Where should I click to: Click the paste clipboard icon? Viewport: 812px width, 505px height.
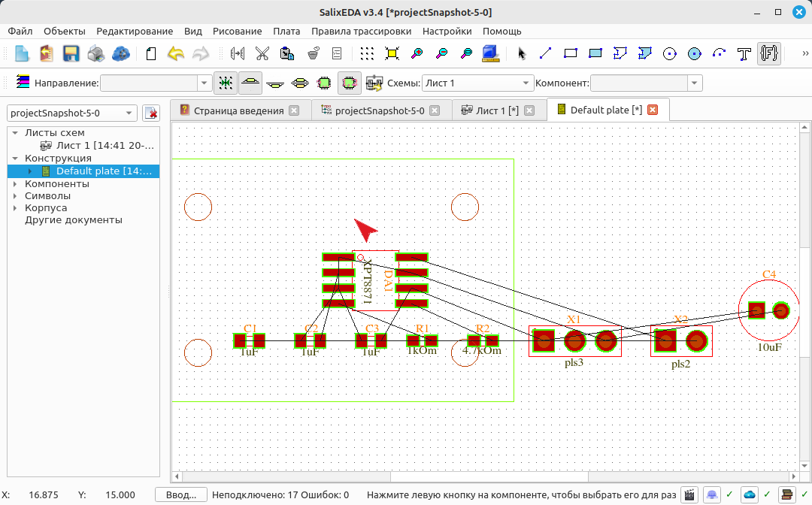[287, 53]
